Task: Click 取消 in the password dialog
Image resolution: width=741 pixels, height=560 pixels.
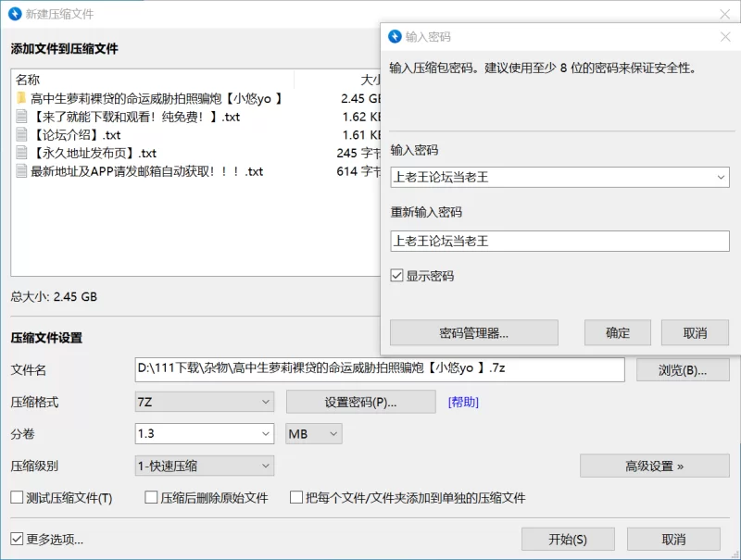Action: (x=695, y=333)
